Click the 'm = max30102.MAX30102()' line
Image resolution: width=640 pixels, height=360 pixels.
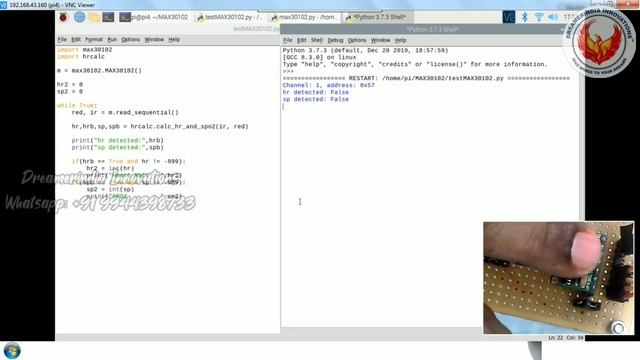pos(99,71)
